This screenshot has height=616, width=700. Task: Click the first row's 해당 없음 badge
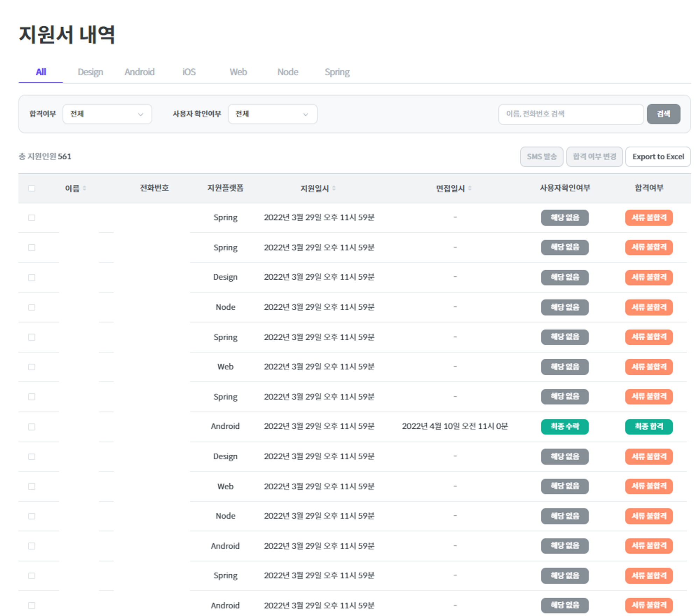click(564, 217)
